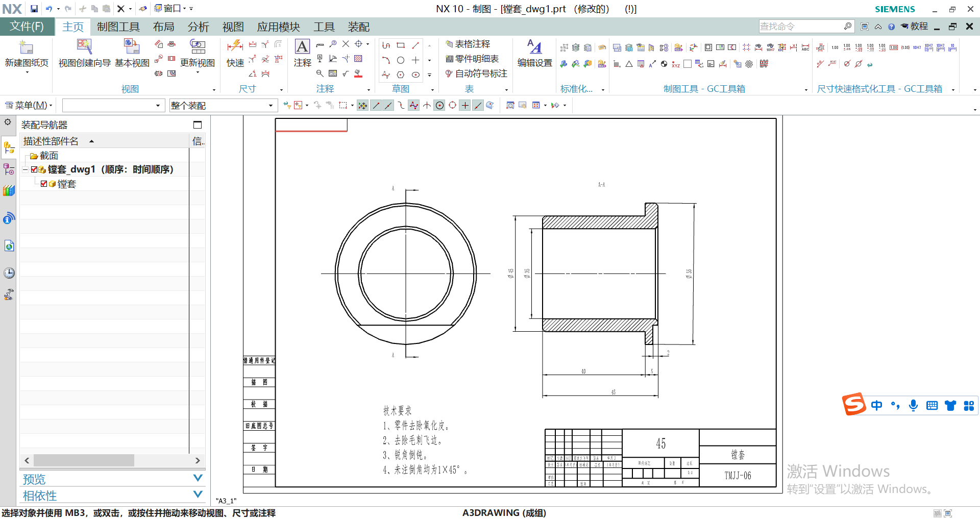Select the sketch rectangle tool
The width and height of the screenshot is (980, 519).
(x=401, y=45)
